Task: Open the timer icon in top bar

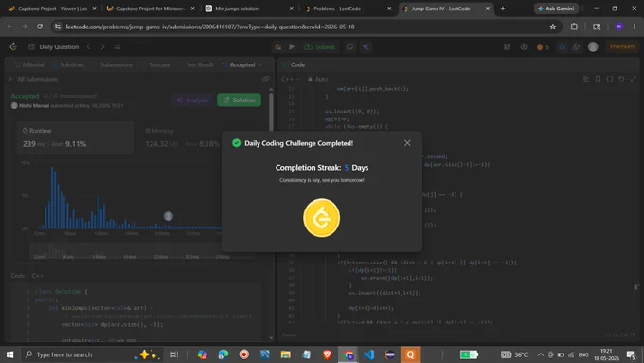Action: (562, 46)
